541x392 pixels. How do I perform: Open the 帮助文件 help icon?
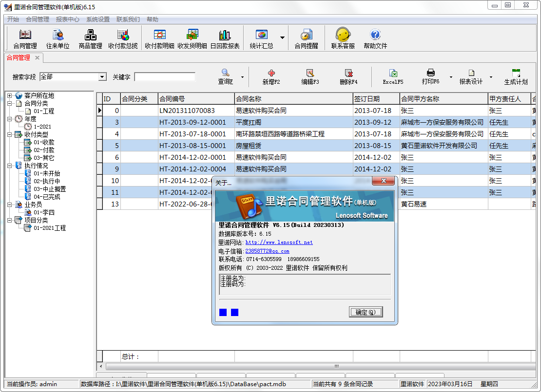(x=375, y=38)
